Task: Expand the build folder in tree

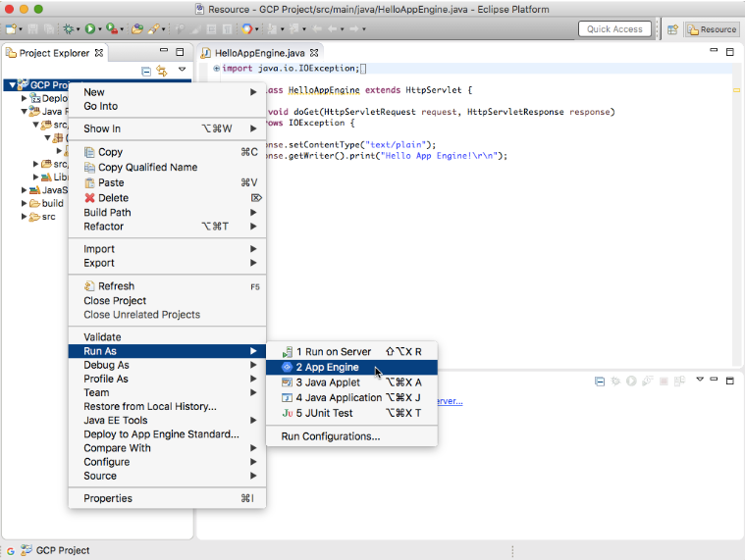Action: tap(26, 204)
